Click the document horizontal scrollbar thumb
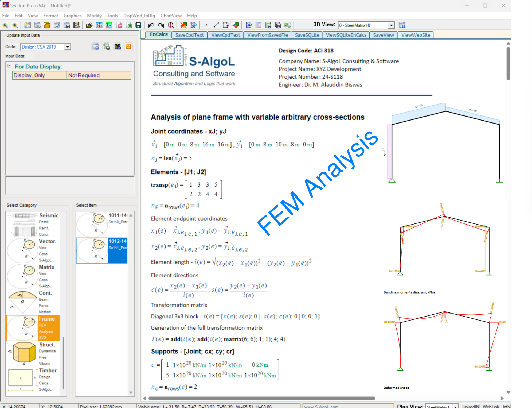 coord(261,398)
